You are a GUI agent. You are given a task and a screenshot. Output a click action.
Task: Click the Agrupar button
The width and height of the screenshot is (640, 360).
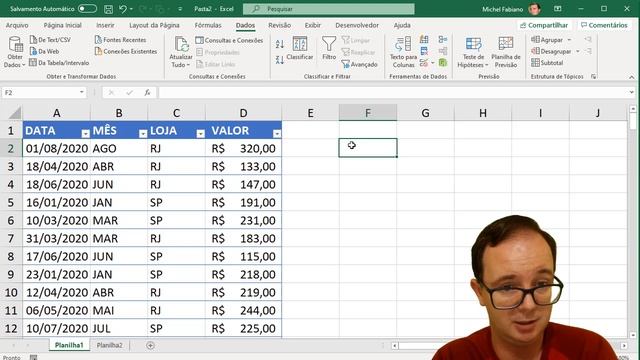point(547,40)
